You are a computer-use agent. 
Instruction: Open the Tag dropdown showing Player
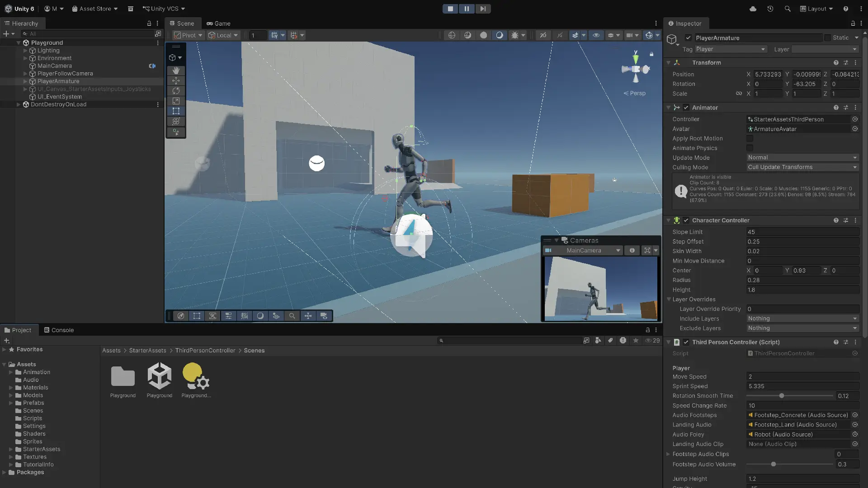[730, 49]
